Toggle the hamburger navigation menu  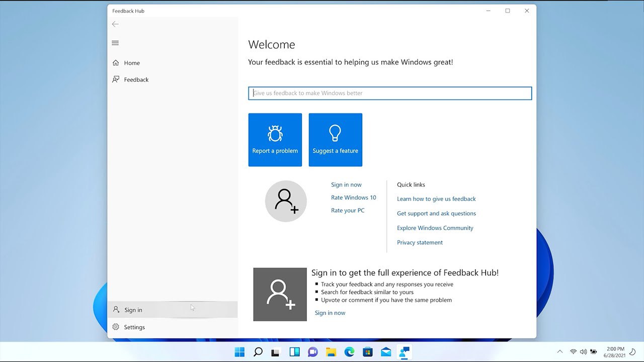115,43
